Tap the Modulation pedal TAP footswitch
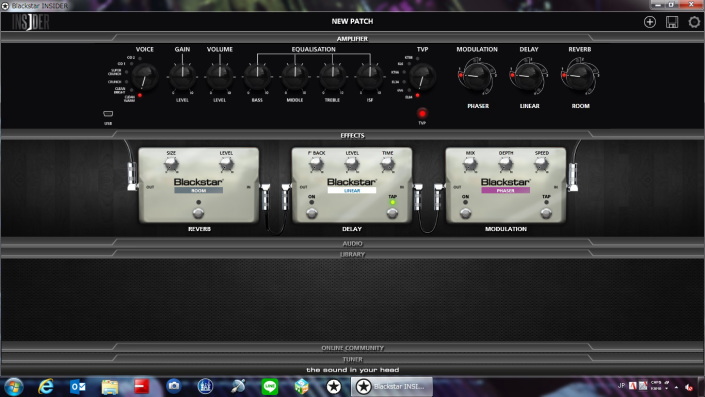This screenshot has width=705, height=397. click(x=546, y=214)
